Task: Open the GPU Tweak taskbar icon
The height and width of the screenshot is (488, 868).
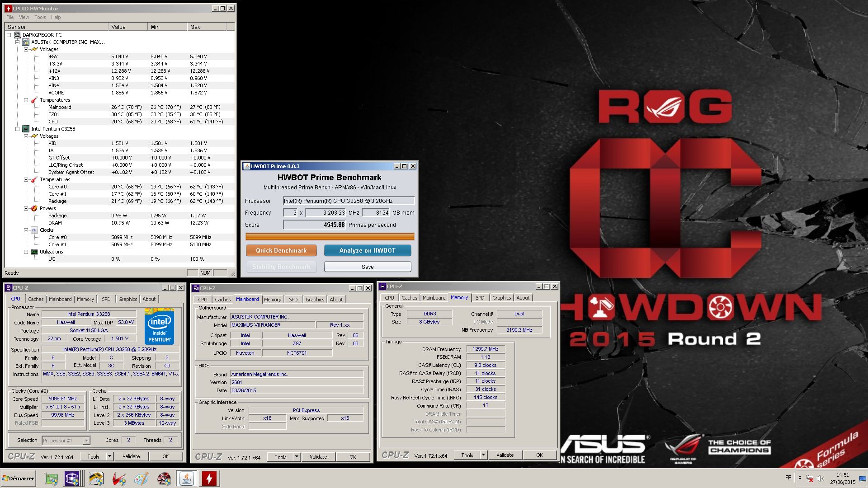Action: click(164, 479)
